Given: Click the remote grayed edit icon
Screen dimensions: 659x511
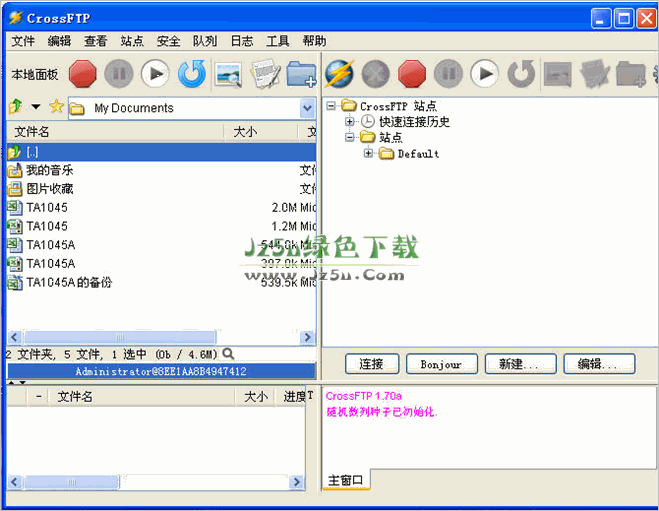Looking at the screenshot, I should pyautogui.click(x=594, y=74).
